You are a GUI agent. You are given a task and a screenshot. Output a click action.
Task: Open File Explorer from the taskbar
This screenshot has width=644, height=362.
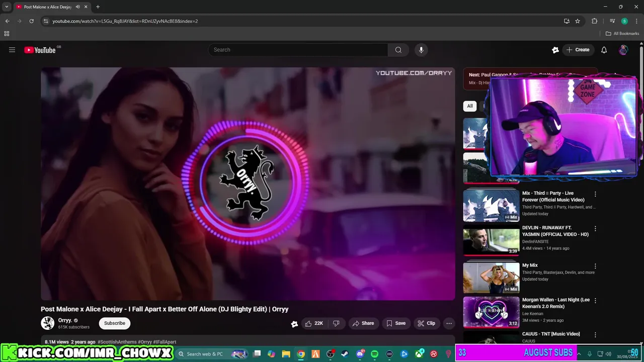pos(286,354)
